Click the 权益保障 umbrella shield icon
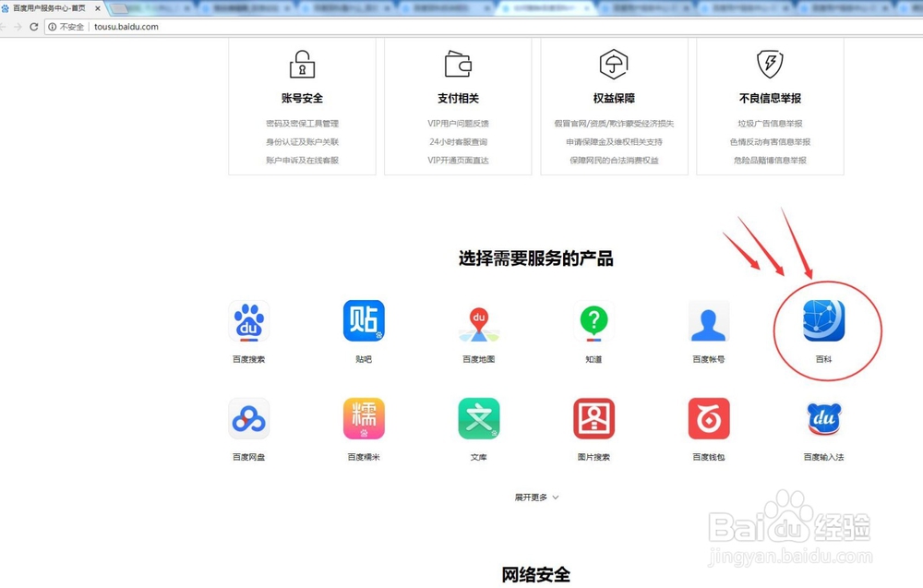The width and height of the screenshot is (923, 588). tap(614, 65)
